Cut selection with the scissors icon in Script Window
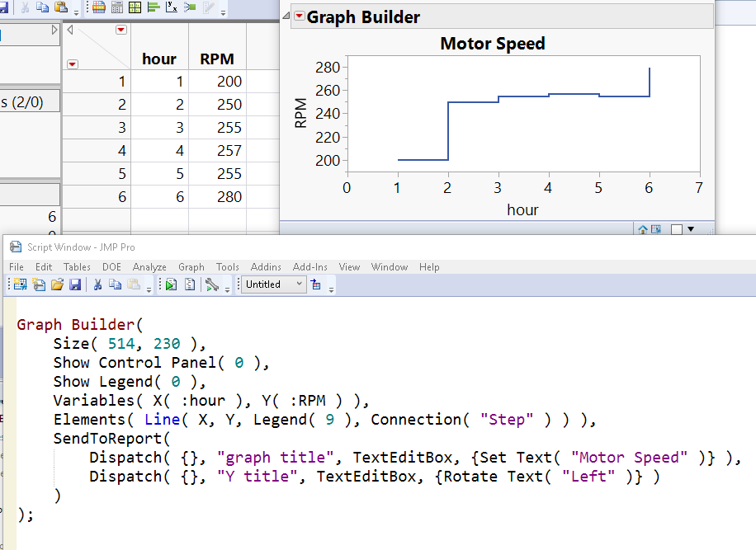Image resolution: width=756 pixels, height=550 pixels. click(97, 284)
